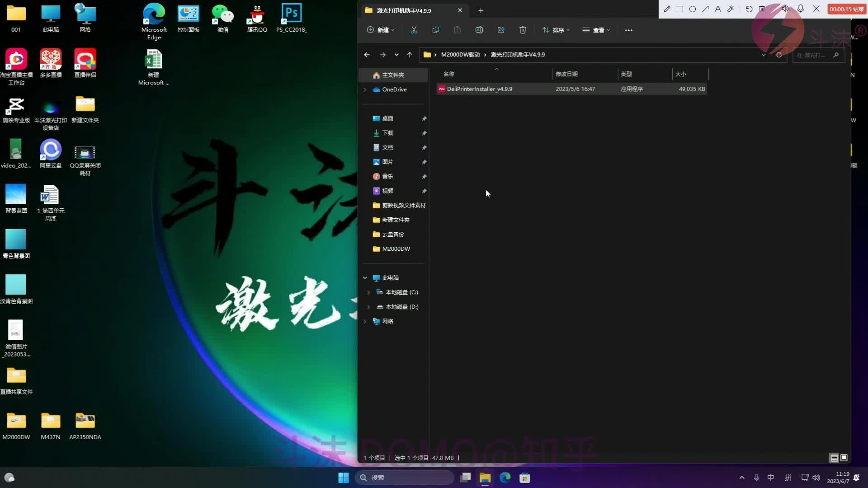Click 激光打印机助手V4.9.9 in the breadcrumb

pos(518,55)
